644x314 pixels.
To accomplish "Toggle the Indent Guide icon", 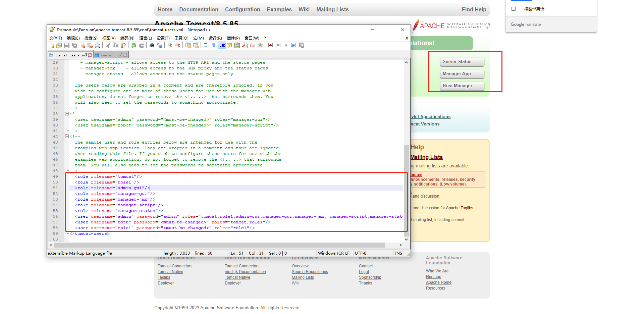I will tap(222, 45).
